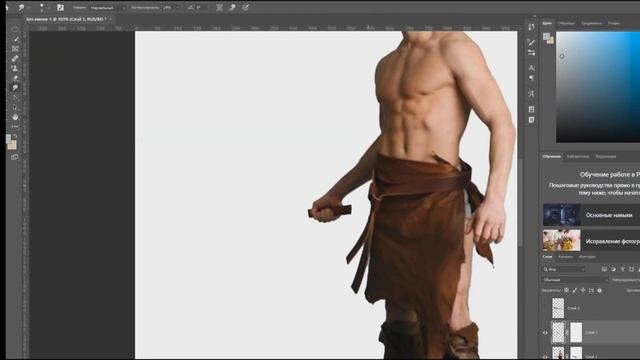Open the Основные навыки tutorial
Screen dimensions: 640x360
click(x=591, y=215)
